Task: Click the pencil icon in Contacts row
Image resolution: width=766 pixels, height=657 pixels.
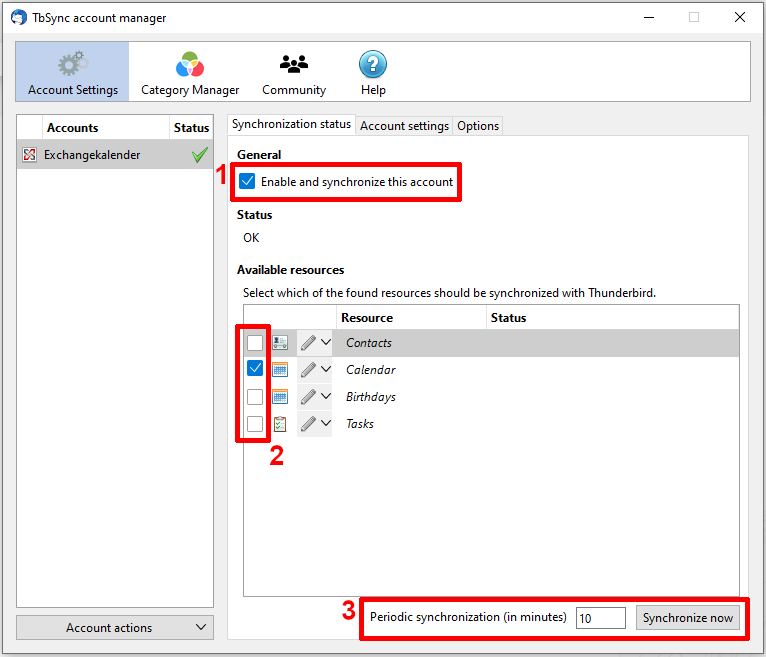Action: coord(308,342)
